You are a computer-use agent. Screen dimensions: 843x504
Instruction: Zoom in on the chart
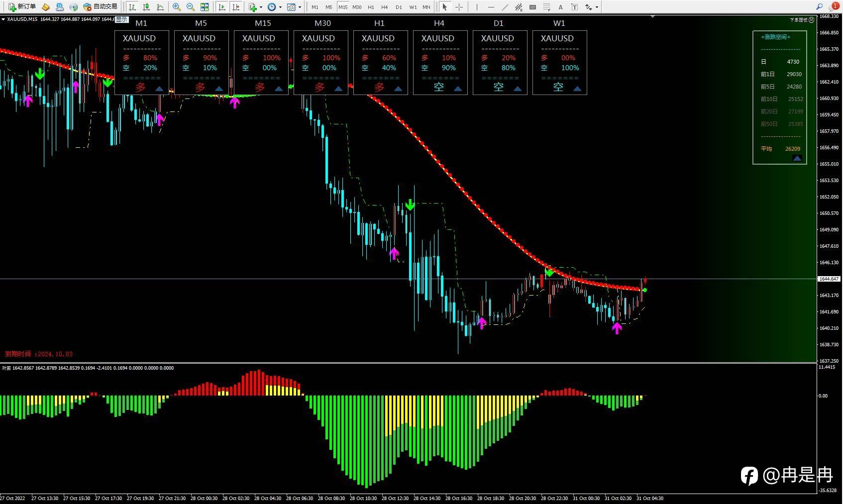[177, 7]
